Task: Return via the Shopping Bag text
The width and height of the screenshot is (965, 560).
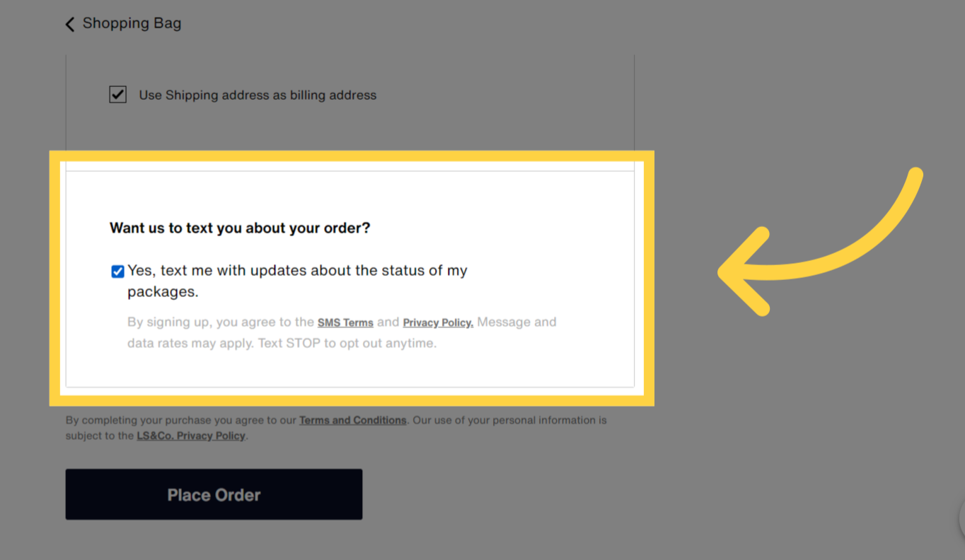Action: point(132,23)
